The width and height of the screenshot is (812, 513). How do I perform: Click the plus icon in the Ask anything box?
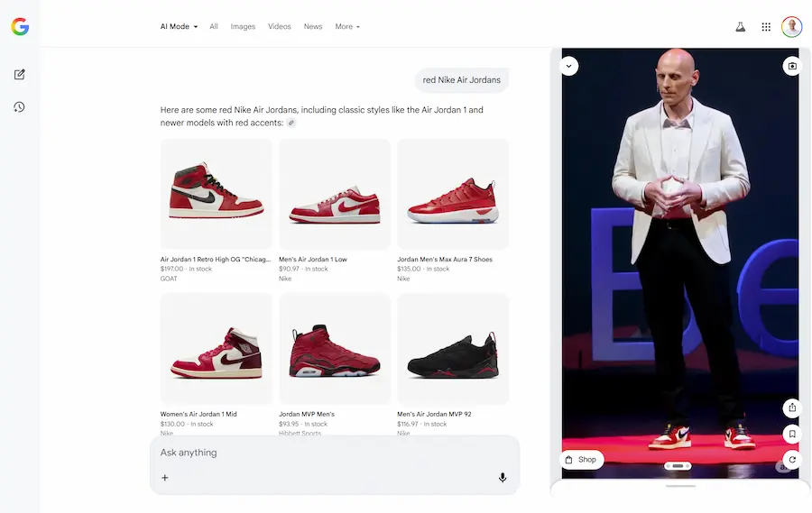165,478
